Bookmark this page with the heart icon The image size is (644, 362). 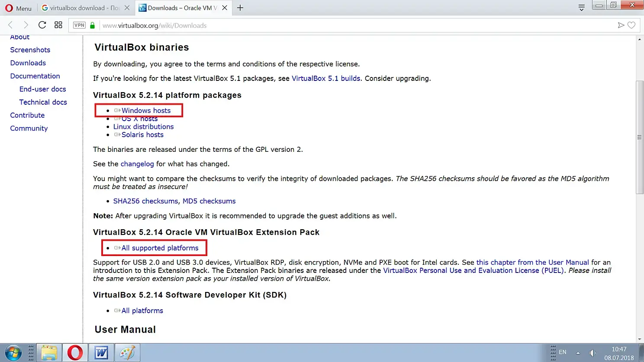pyautogui.click(x=631, y=26)
